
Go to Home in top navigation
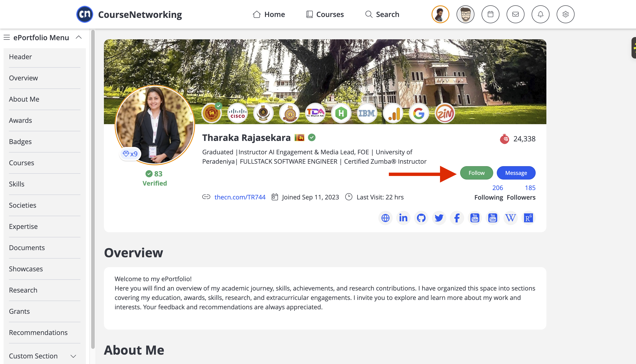tap(269, 15)
